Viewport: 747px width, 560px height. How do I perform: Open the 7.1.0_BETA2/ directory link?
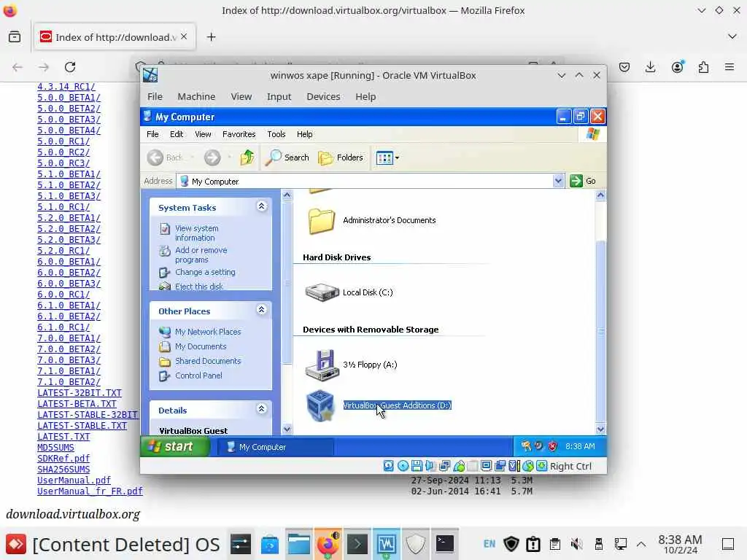pos(69,382)
